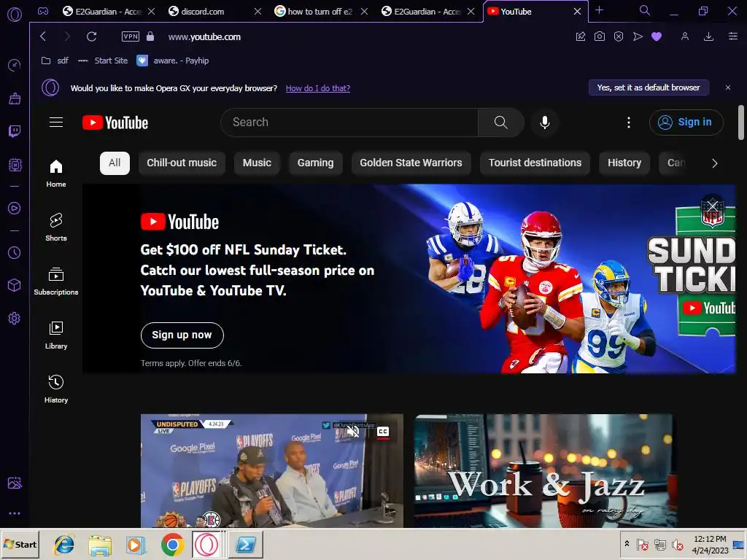The image size is (747, 560).
Task: Open History clock icon in Opera sidebar
Action: [15, 252]
